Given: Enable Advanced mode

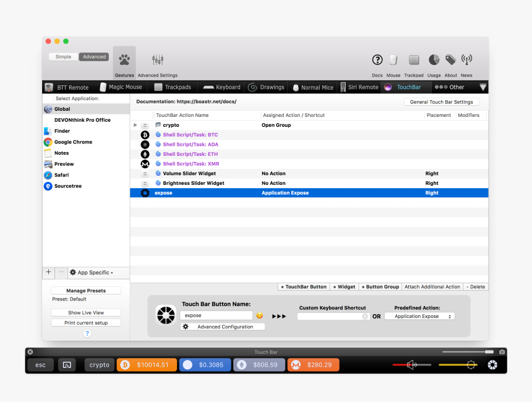Looking at the screenshot, I should [93, 56].
